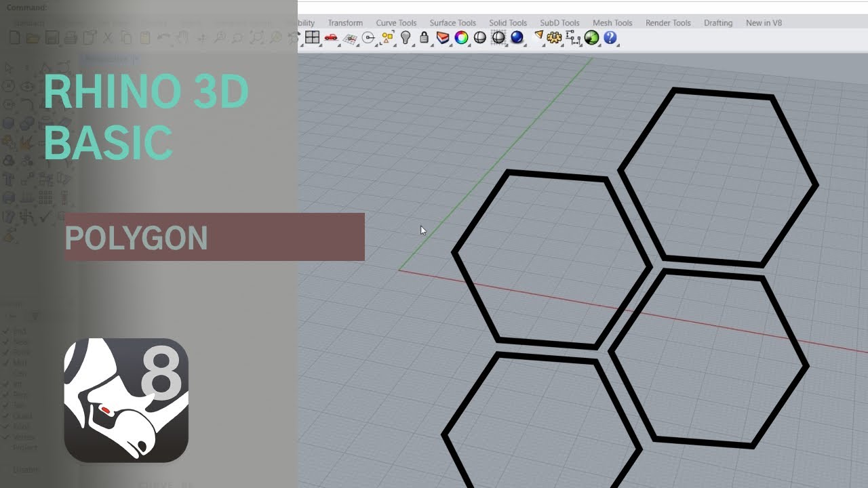Toggle the Vertex osnap checkbox
Viewport: 868px width, 488px height.
point(6,437)
